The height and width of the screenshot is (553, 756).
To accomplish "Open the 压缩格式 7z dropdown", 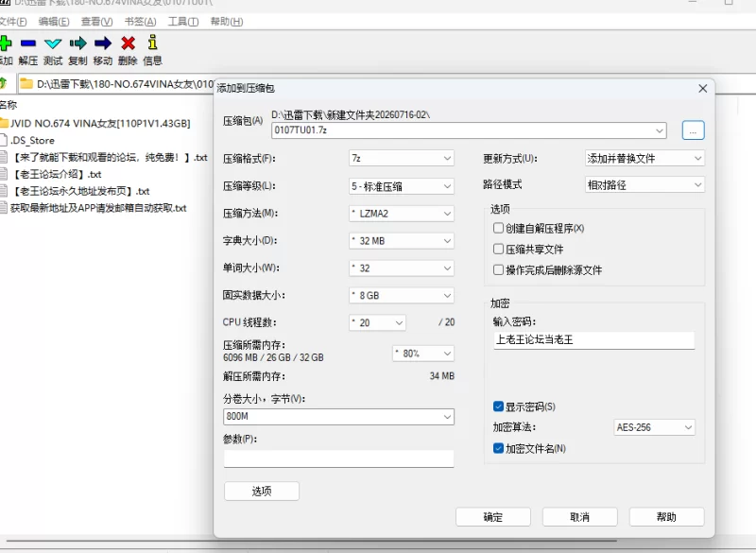I will coord(401,158).
